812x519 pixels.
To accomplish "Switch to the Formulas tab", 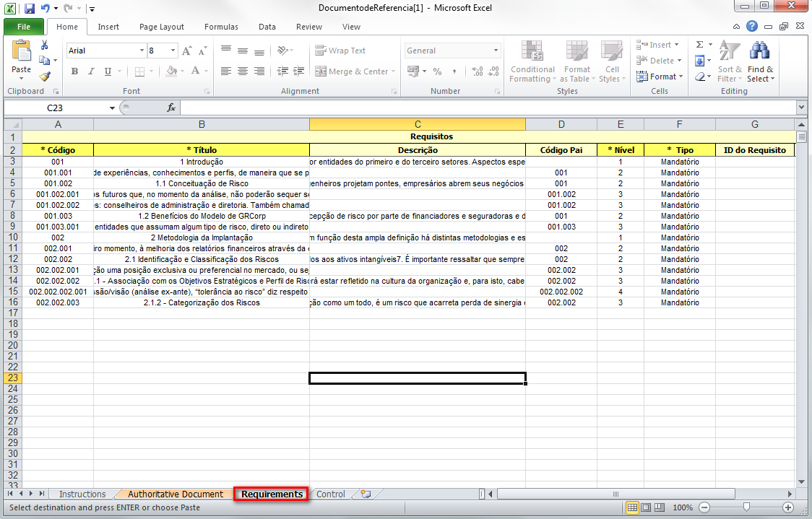I will [221, 27].
